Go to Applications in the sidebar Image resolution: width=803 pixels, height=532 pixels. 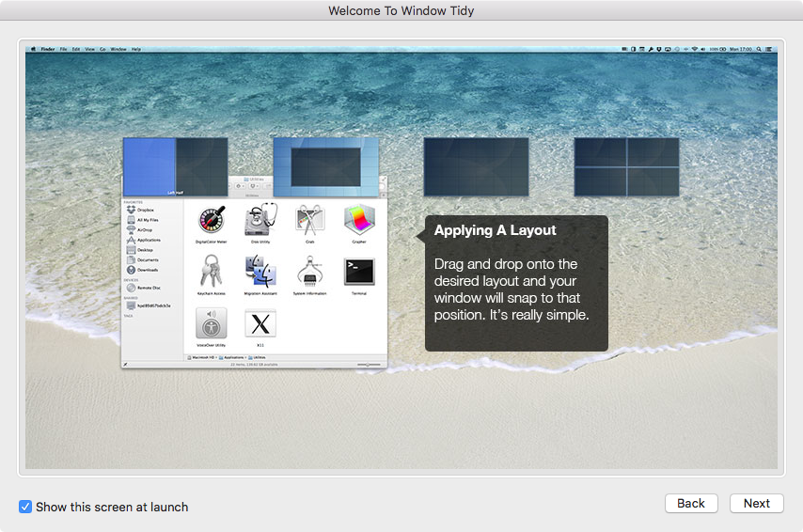coord(143,240)
